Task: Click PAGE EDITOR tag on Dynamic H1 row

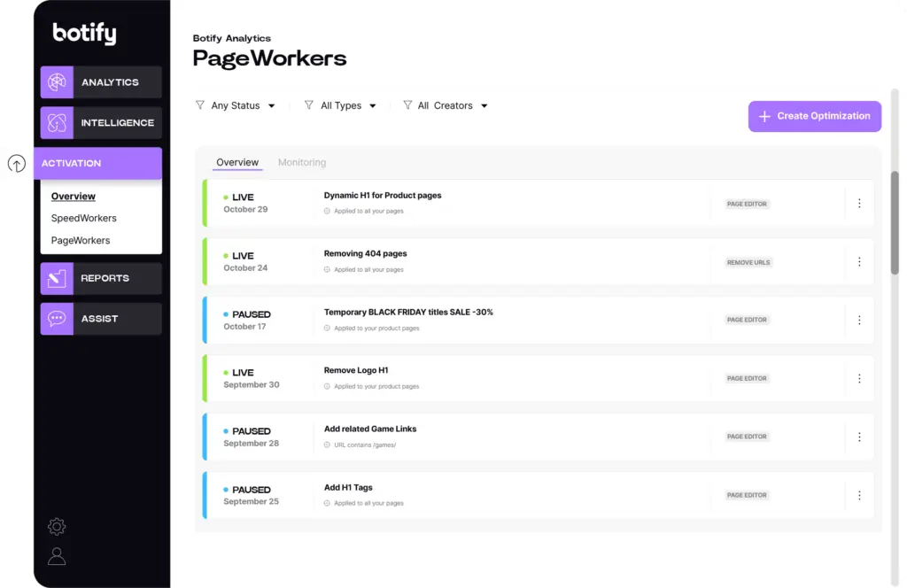Action: (747, 204)
